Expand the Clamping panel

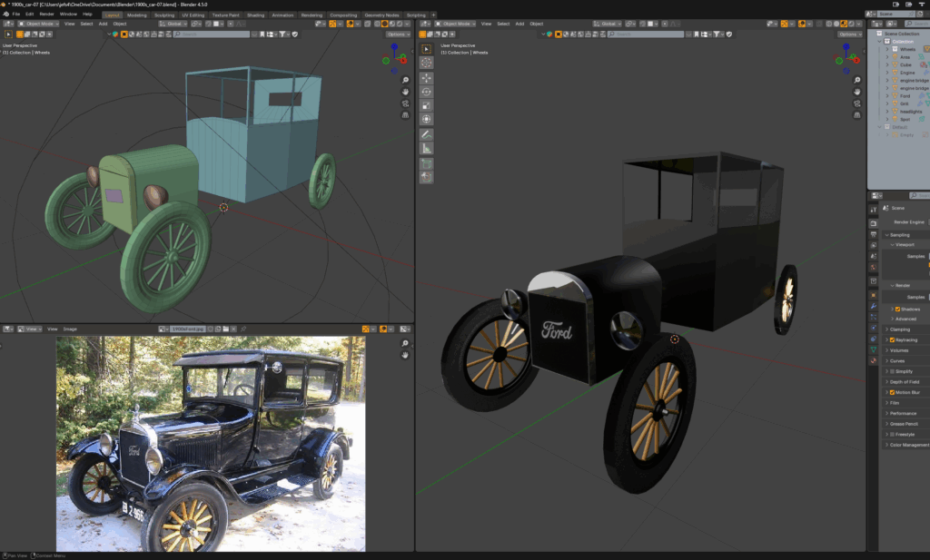[899, 329]
